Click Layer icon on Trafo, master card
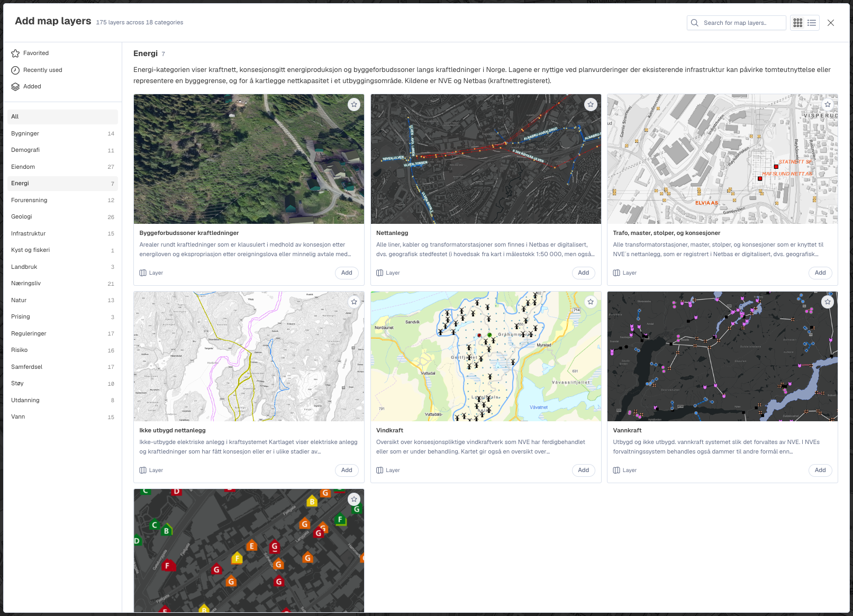 616,273
